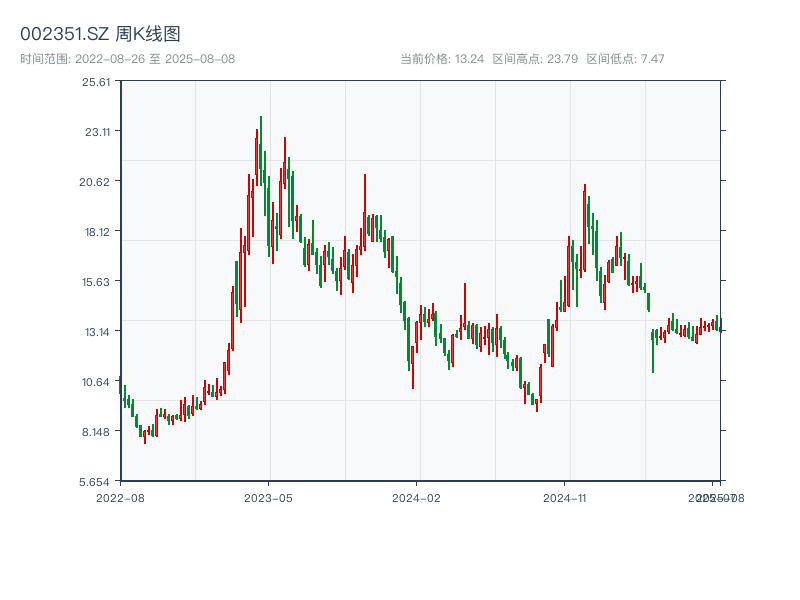Click the 区间低点: 7.47 label
This screenshot has height=600, width=800.
pos(632,58)
